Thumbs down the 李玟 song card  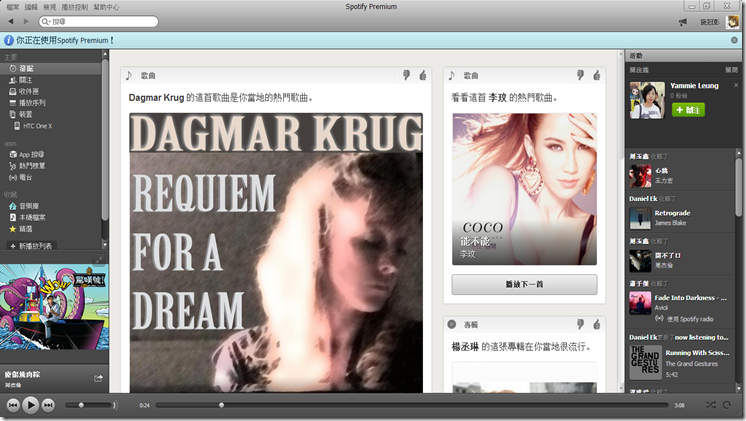coord(580,75)
